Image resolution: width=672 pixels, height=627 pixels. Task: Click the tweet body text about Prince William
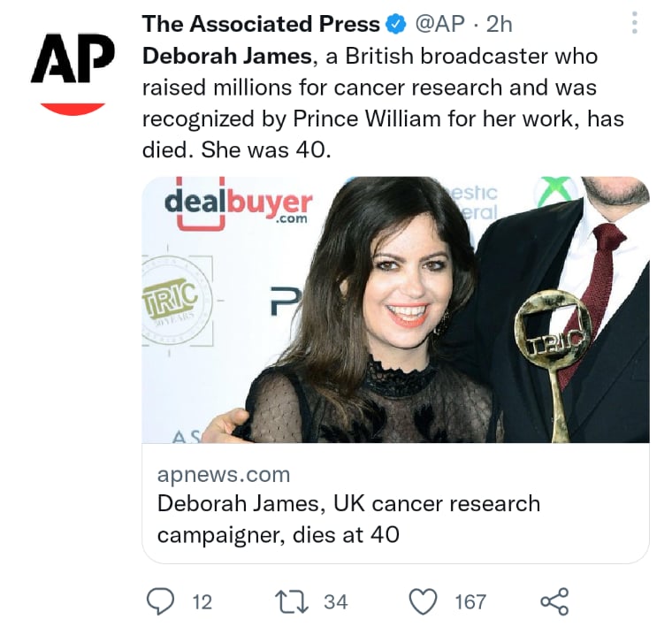click(383, 103)
